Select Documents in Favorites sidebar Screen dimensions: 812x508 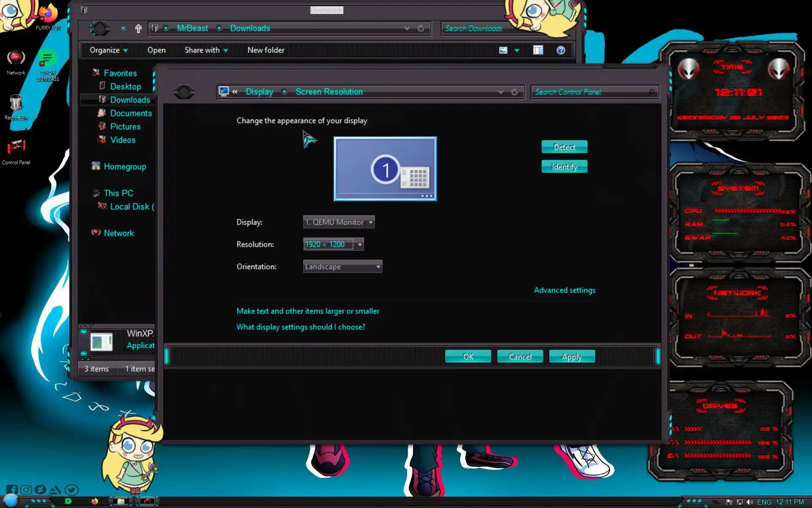(x=131, y=113)
